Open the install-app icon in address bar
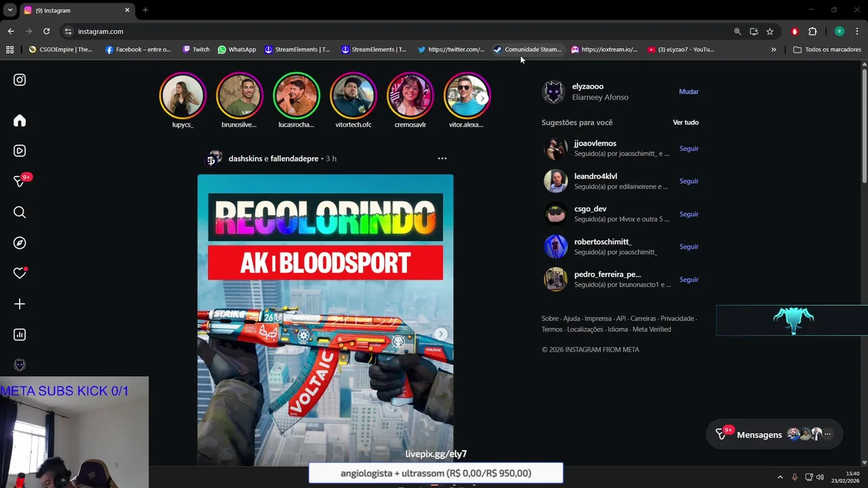The height and width of the screenshot is (488, 868). [753, 31]
